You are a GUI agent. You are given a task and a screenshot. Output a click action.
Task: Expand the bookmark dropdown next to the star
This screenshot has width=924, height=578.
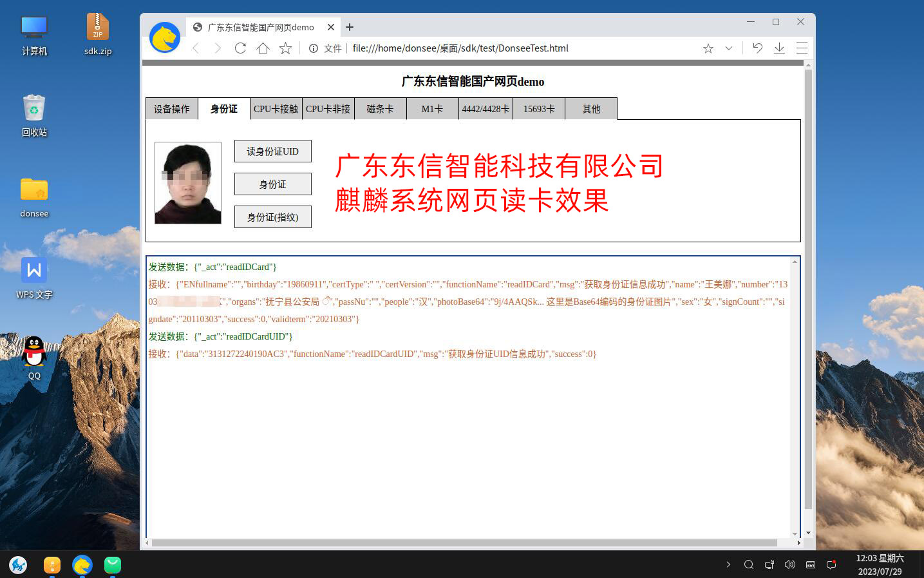pyautogui.click(x=728, y=48)
